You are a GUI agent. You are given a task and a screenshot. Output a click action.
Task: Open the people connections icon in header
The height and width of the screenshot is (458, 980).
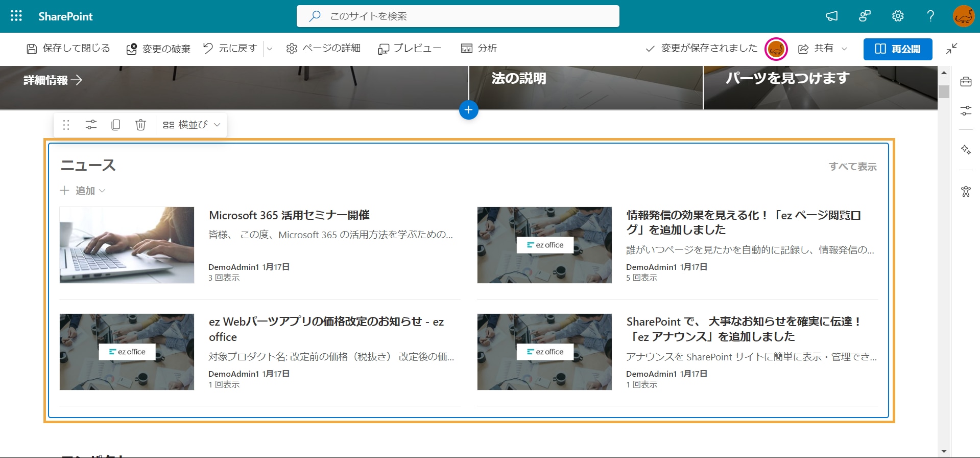(865, 16)
